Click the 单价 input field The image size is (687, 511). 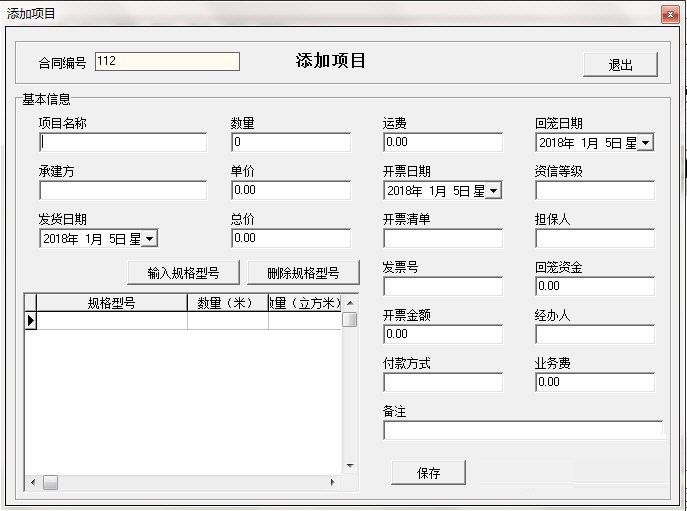click(x=291, y=190)
